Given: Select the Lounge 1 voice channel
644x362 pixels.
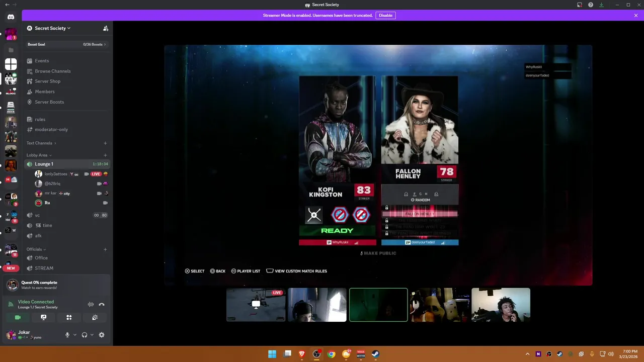Looking at the screenshot, I should [67, 164].
